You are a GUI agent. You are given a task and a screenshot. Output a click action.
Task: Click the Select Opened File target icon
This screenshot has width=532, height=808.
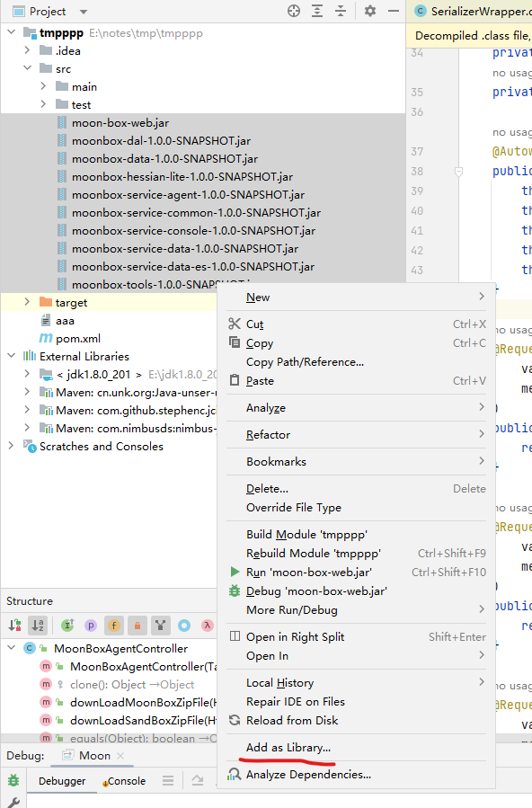[x=294, y=11]
